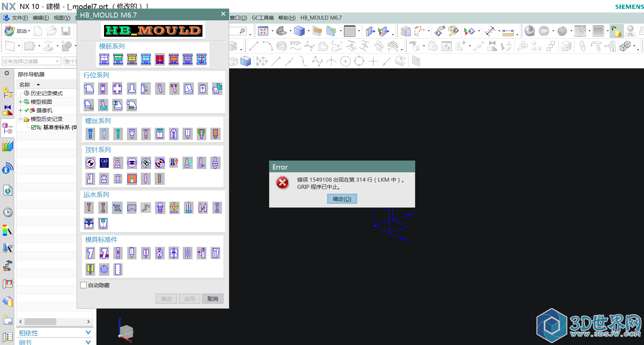Toggle the 基准坐标系 checkbox in navigator
This screenshot has height=345, width=644.
coord(34,127)
